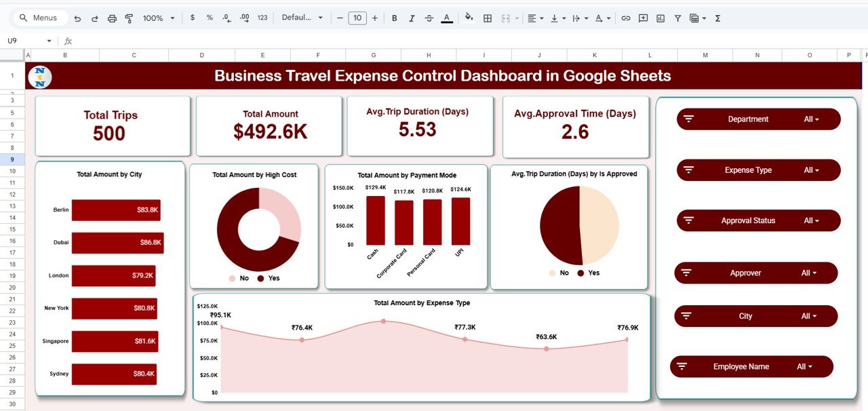Click the Name Box showing U9

click(27, 41)
